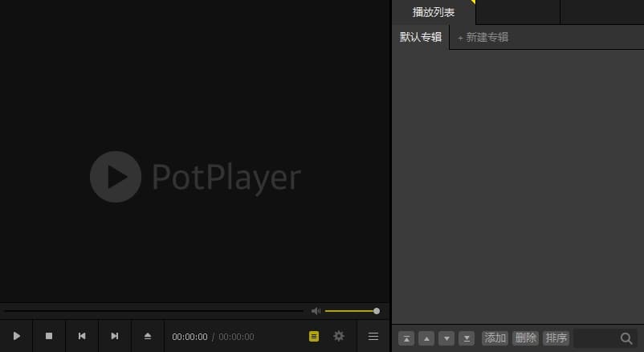Viewport: 644px width, 352px height.
Task: Click the 删除 button
Action: click(525, 338)
